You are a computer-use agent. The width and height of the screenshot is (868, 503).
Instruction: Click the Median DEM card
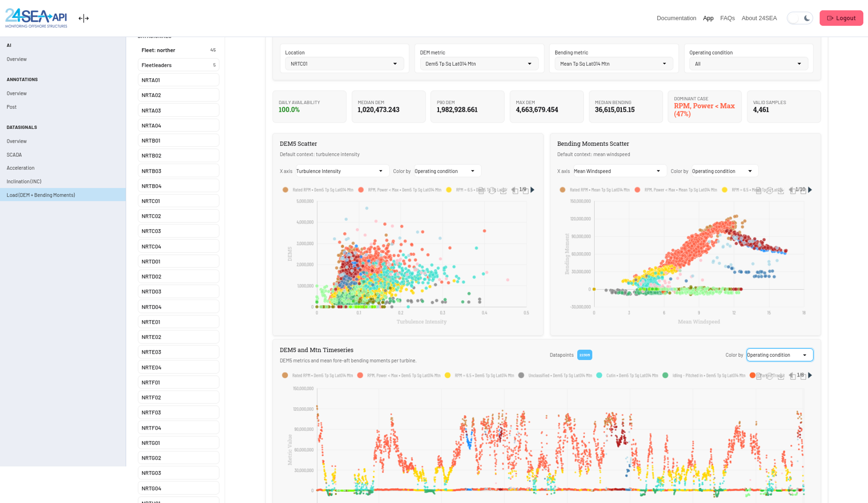(x=388, y=106)
